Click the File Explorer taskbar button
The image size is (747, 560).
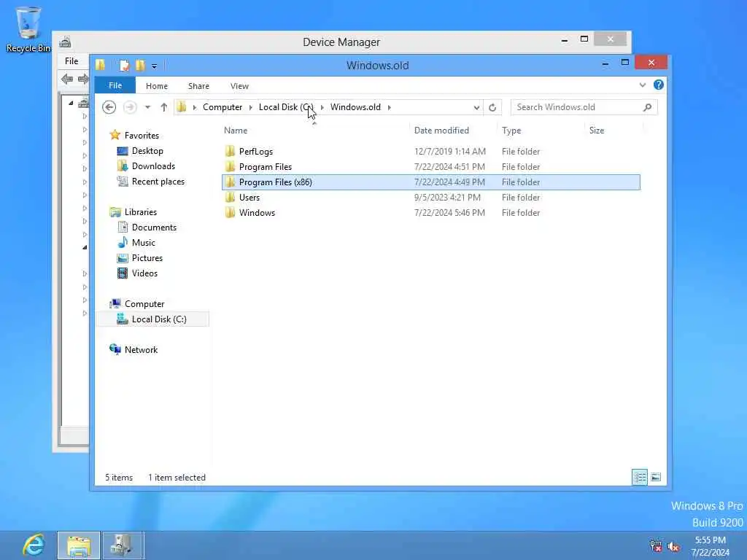79,545
